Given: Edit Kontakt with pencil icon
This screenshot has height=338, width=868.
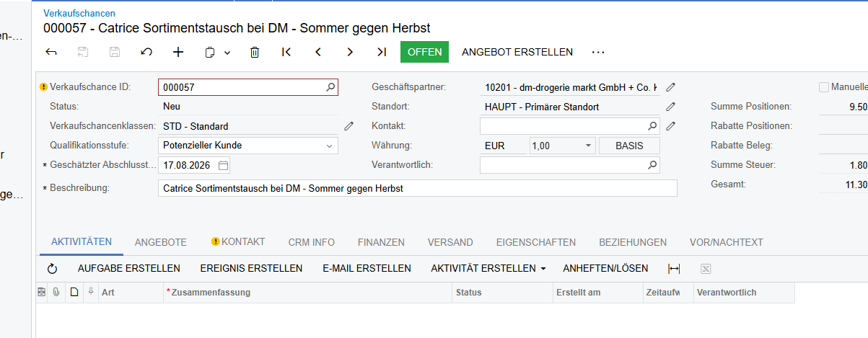Looking at the screenshot, I should point(670,126).
